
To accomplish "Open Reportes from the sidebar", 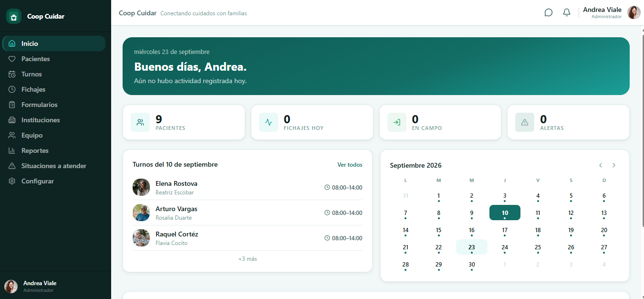I will click(x=54, y=150).
